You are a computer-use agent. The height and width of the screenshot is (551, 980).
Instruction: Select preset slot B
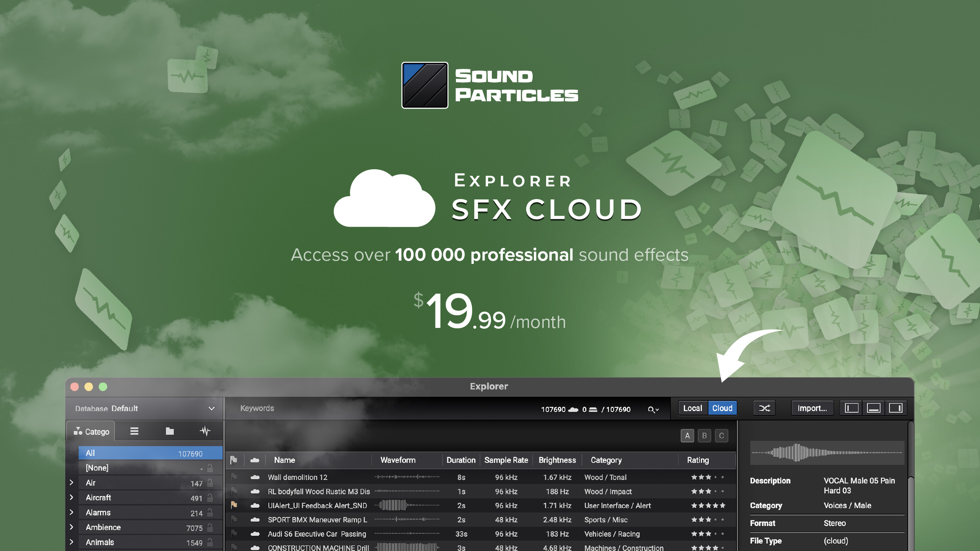pyautogui.click(x=704, y=436)
